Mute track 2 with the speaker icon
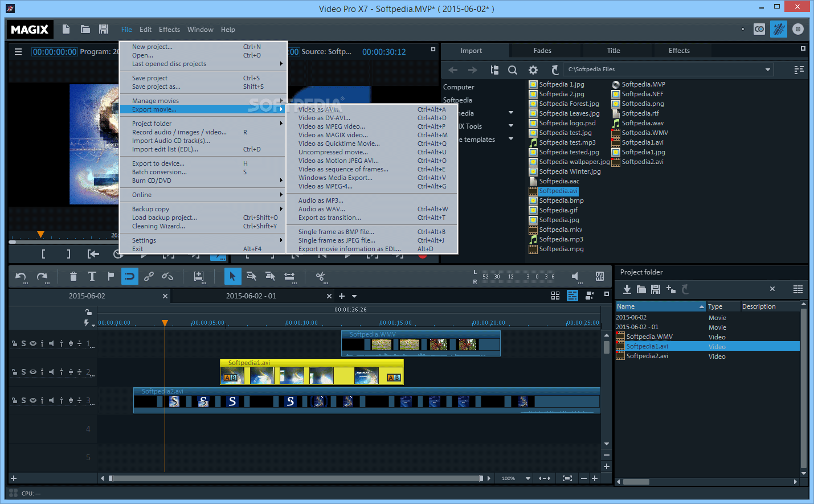 point(51,372)
